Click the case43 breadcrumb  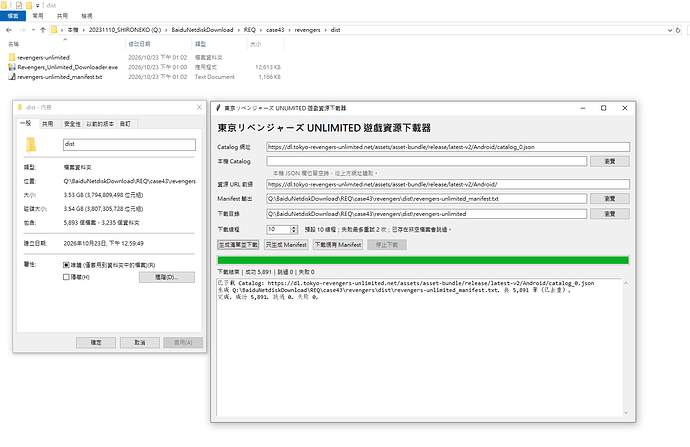coord(275,30)
